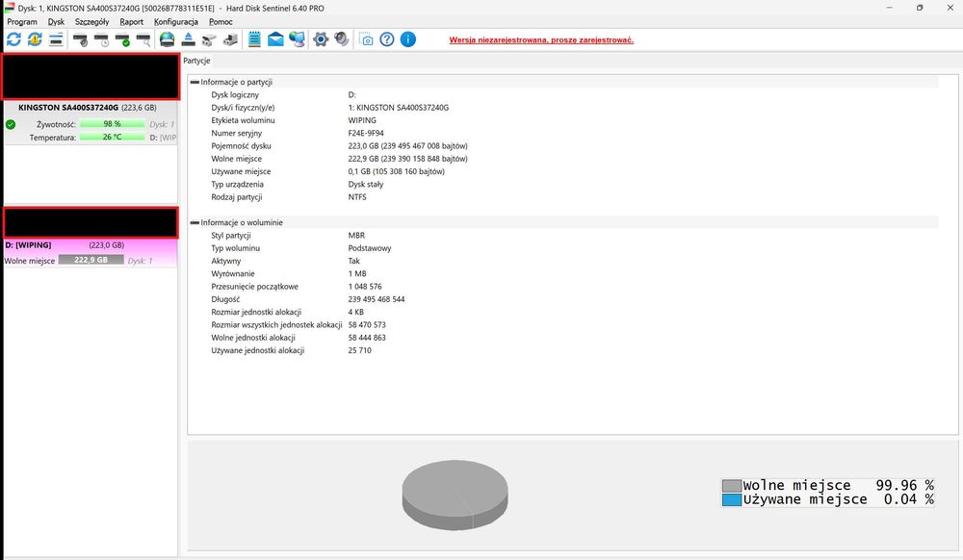
Task: Click the Wyrównanie value 1 MB
Action: pyautogui.click(x=357, y=273)
